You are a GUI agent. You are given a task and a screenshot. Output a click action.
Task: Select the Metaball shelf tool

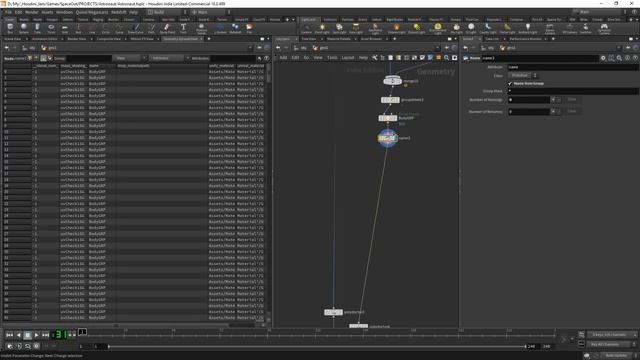coord(235,28)
